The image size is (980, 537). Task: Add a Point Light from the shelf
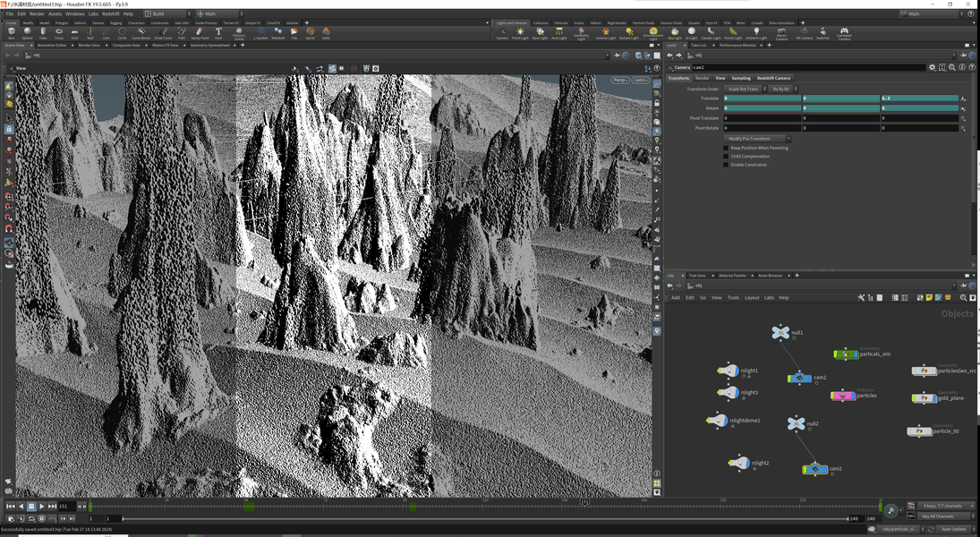[520, 33]
